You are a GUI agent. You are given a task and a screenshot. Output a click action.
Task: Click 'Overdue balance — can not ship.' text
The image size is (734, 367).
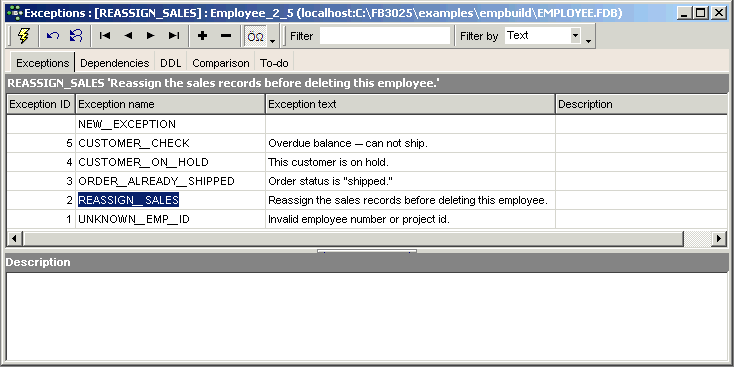pyautogui.click(x=348, y=143)
